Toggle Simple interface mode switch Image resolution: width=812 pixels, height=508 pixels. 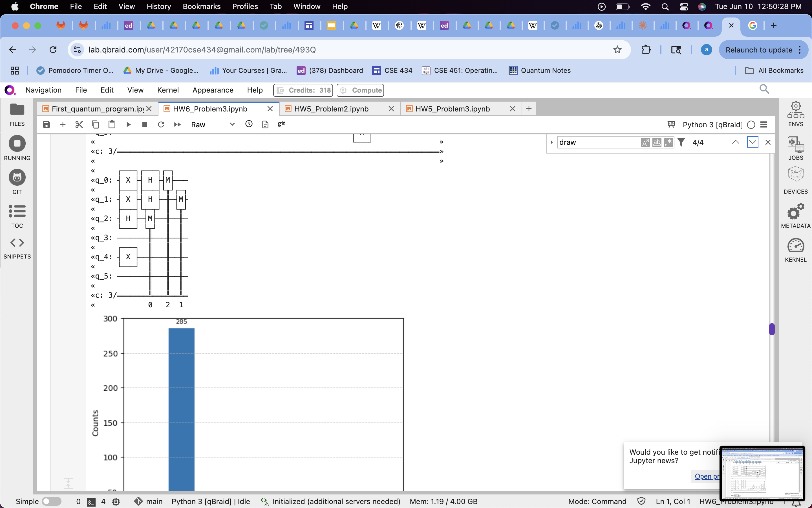point(52,501)
